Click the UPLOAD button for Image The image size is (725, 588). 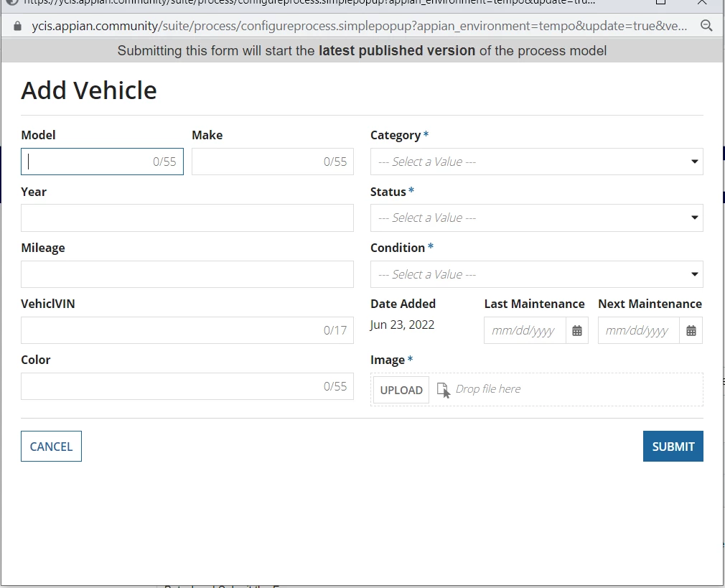click(401, 390)
